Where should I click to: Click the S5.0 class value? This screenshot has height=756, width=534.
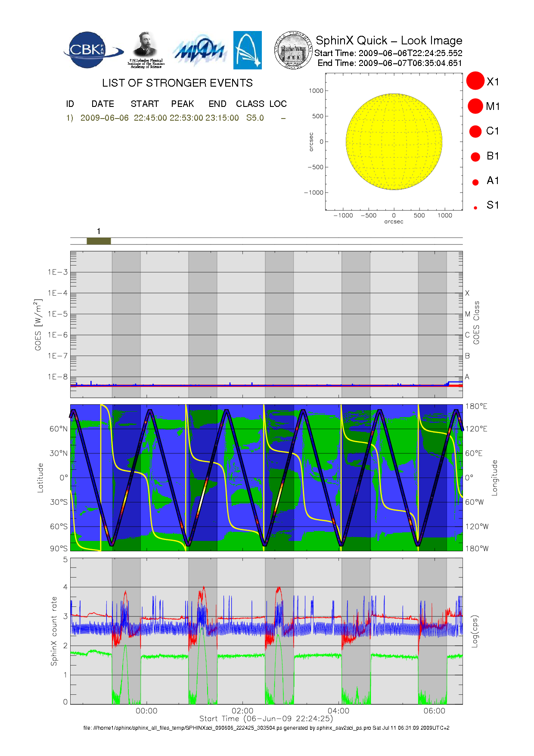pyautogui.click(x=255, y=118)
